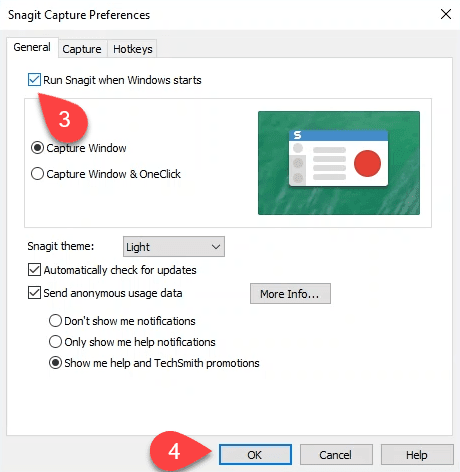The image size is (460, 472).
Task: Open Help for capture preferences
Action: (417, 454)
